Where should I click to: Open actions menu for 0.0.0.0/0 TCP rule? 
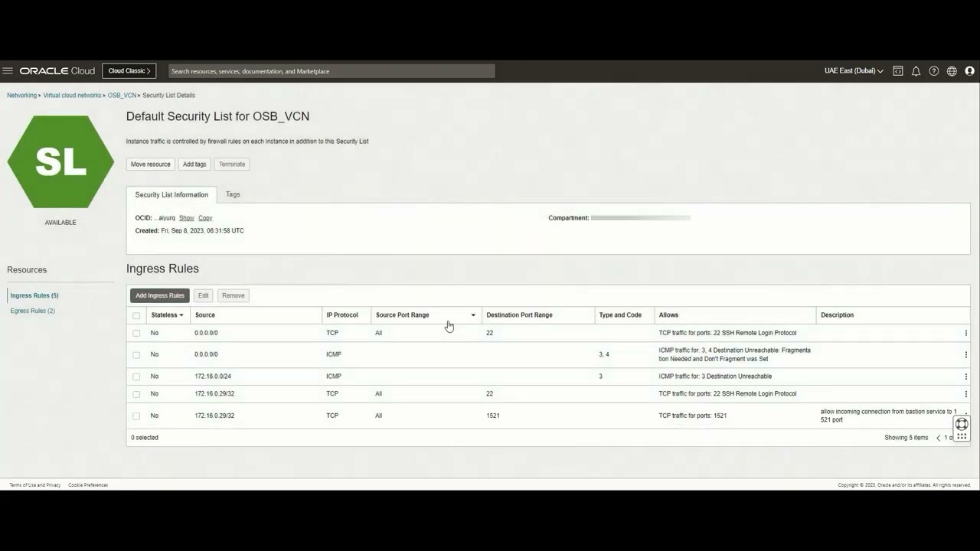pyautogui.click(x=966, y=333)
